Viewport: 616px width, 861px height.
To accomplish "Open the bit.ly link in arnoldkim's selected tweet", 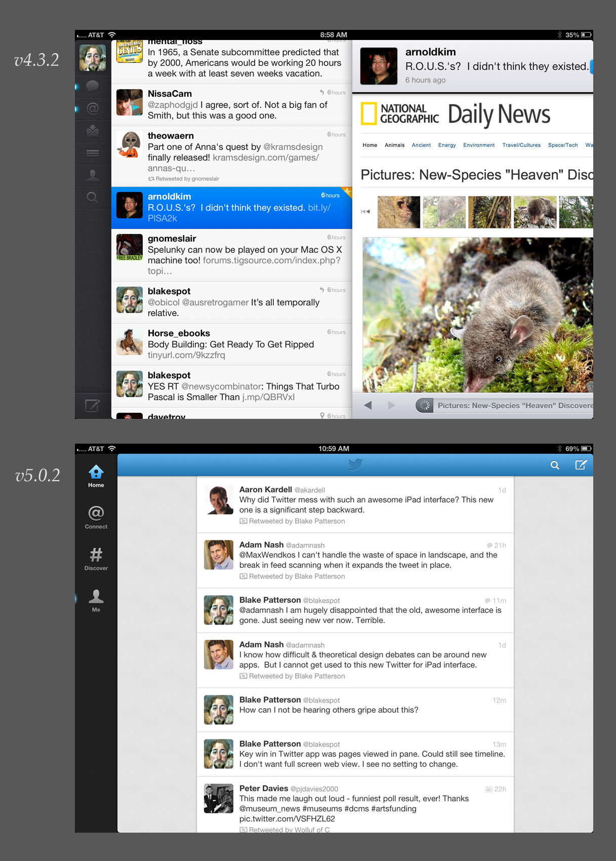I will [x=239, y=213].
